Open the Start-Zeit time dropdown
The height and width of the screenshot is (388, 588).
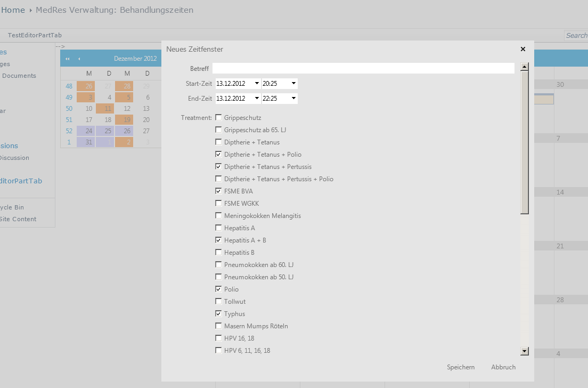pyautogui.click(x=293, y=84)
